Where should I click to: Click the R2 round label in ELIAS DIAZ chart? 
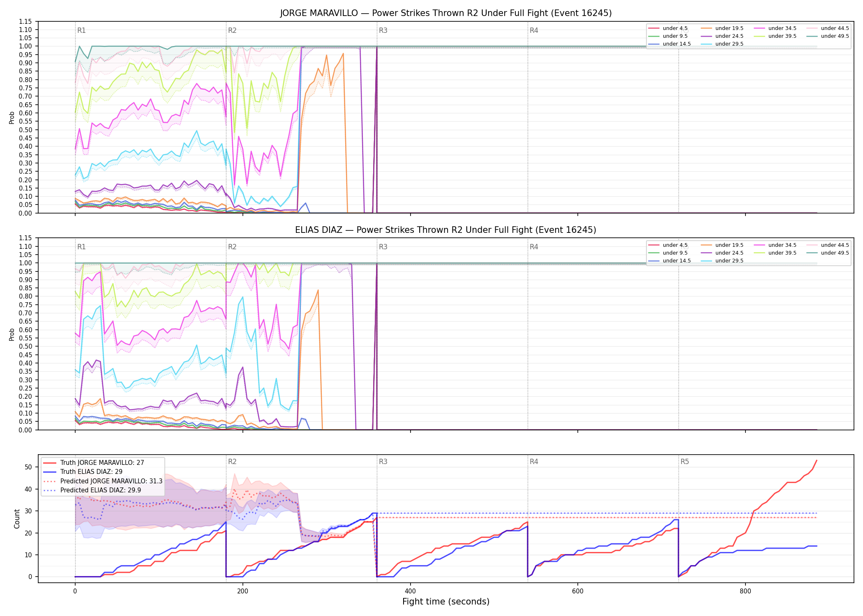pos(232,247)
